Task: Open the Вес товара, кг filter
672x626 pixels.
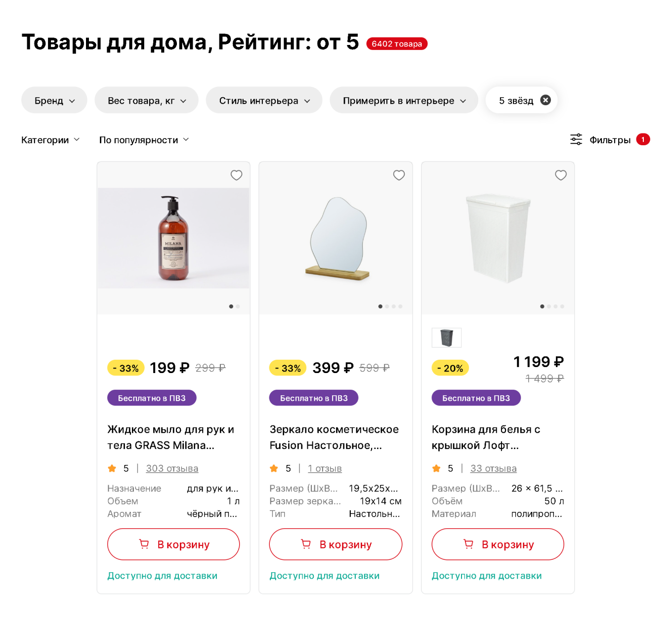Action: (x=146, y=100)
